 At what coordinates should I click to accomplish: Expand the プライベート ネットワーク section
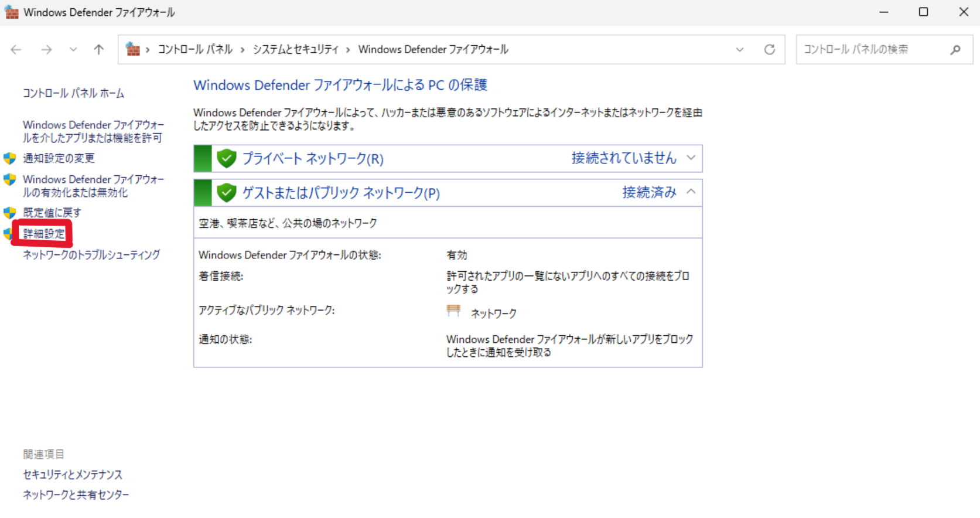pyautogui.click(x=691, y=158)
